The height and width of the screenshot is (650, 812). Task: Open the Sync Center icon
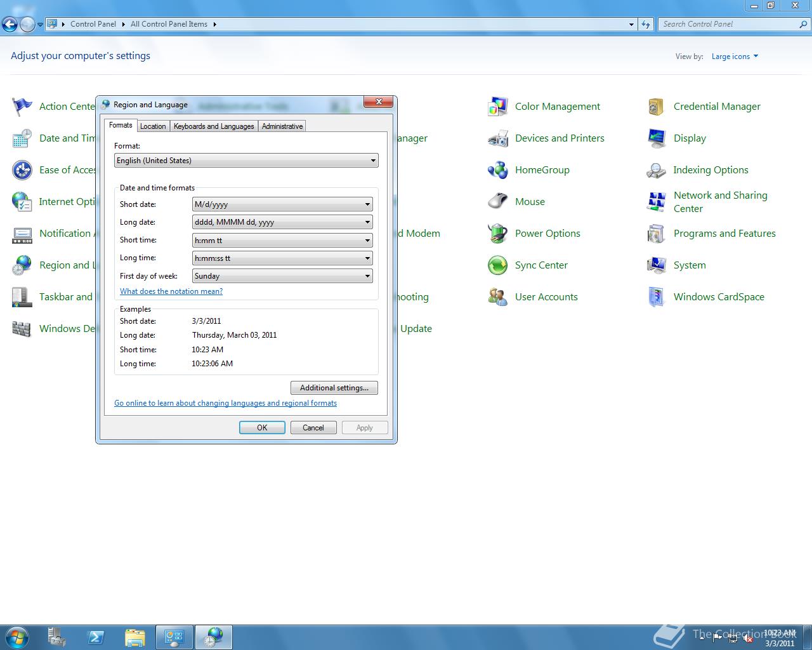(x=498, y=265)
